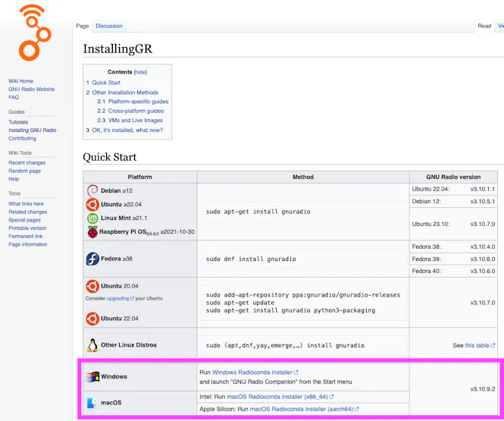Click the macOS Finder icon
Image resolution: width=504 pixels, height=421 pixels.
(x=92, y=403)
